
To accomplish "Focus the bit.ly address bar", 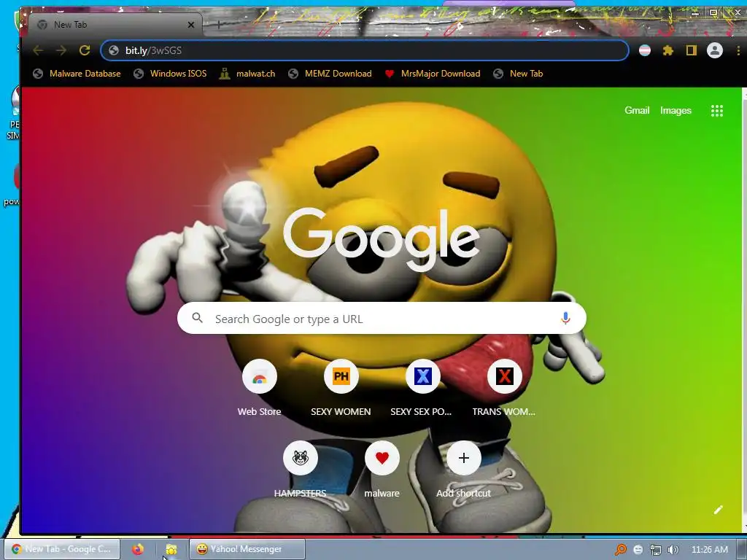I will coord(365,50).
